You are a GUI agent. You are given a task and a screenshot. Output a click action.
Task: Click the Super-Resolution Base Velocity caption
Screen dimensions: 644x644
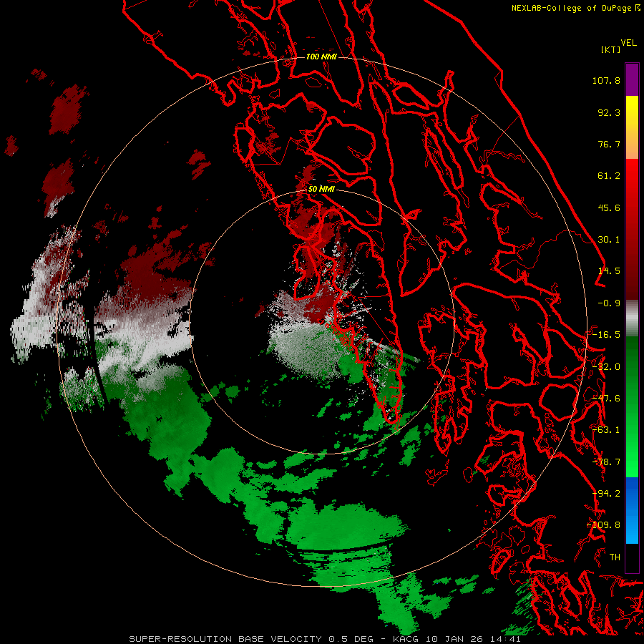[325, 639]
